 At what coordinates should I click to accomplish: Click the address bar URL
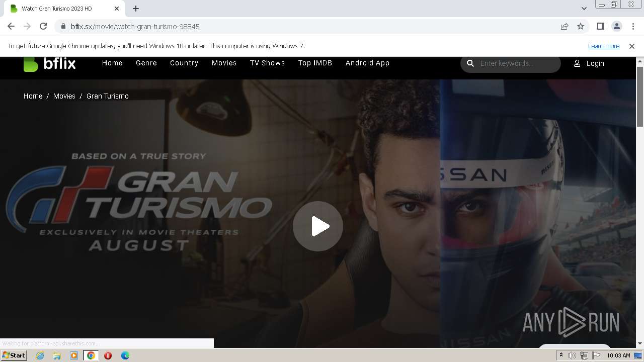coord(135,26)
